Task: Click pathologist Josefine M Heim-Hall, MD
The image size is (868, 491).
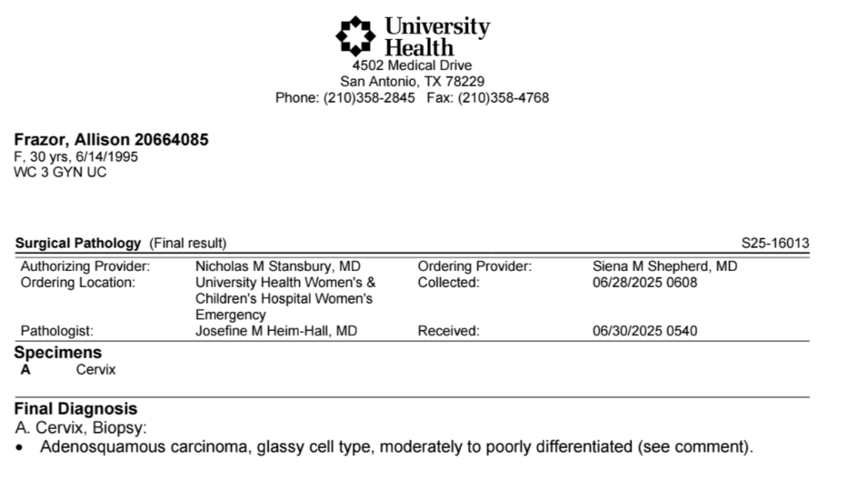Action: 276,331
